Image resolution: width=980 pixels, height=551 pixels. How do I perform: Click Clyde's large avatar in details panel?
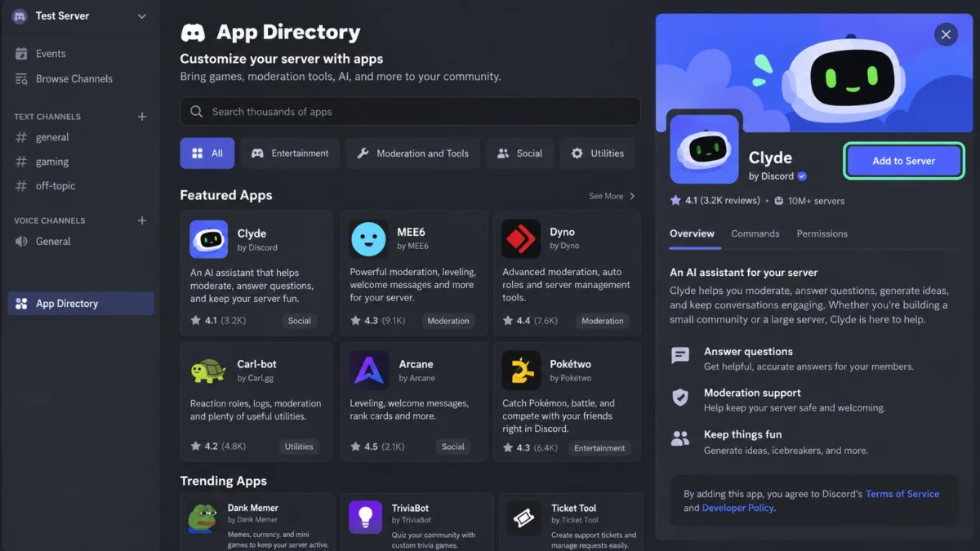pyautogui.click(x=704, y=149)
